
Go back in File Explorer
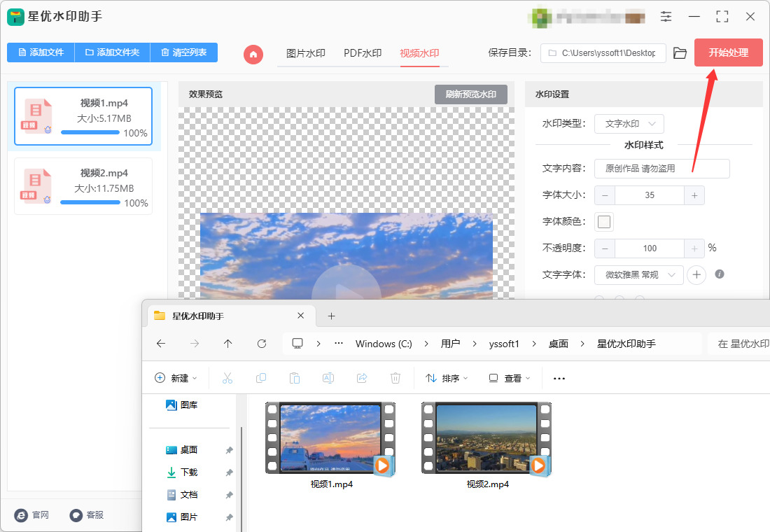point(161,344)
